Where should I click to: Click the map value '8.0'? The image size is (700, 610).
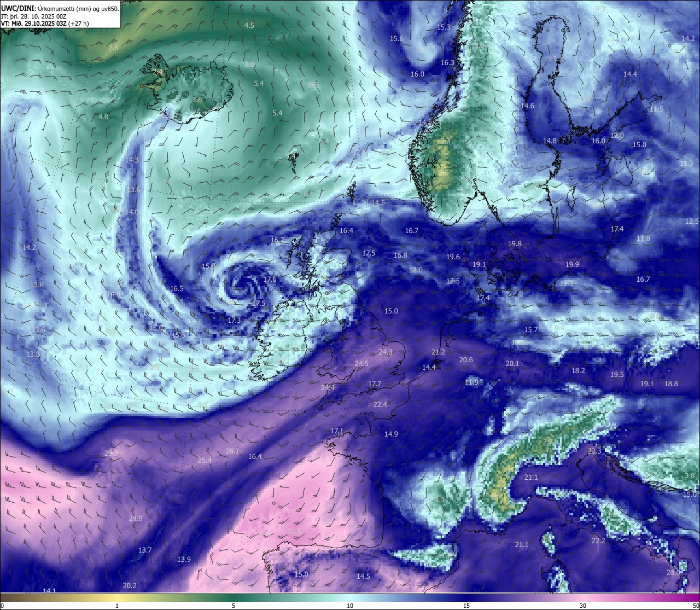click(249, 65)
